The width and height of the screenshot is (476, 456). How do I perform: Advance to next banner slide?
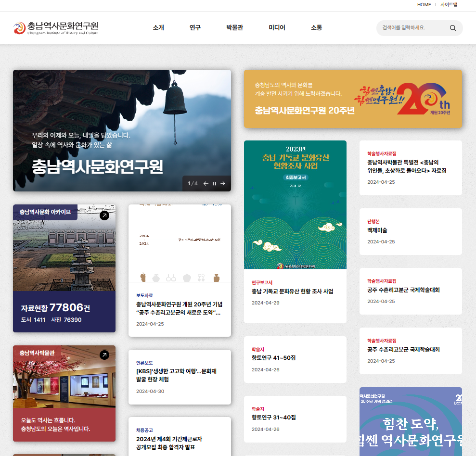click(223, 184)
